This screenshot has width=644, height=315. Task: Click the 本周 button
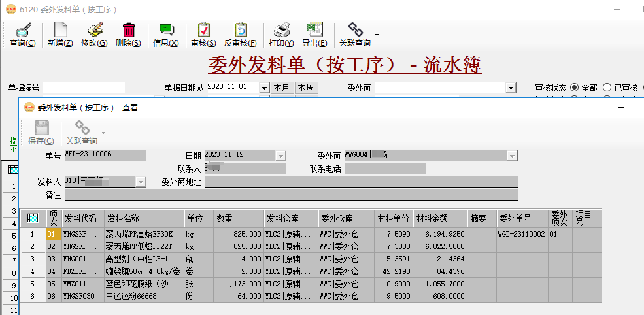(306, 88)
